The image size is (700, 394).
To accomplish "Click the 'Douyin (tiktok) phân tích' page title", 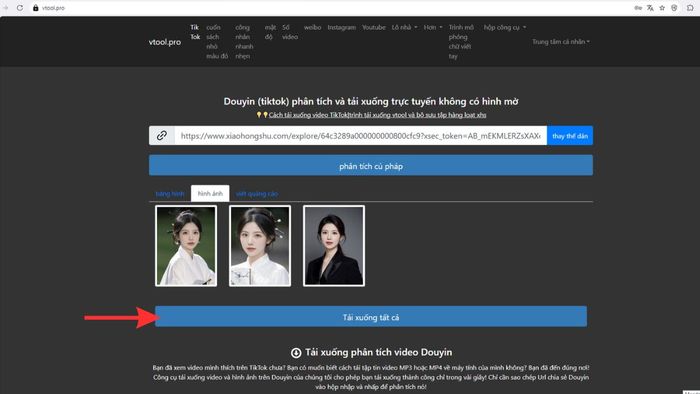I will 371,101.
